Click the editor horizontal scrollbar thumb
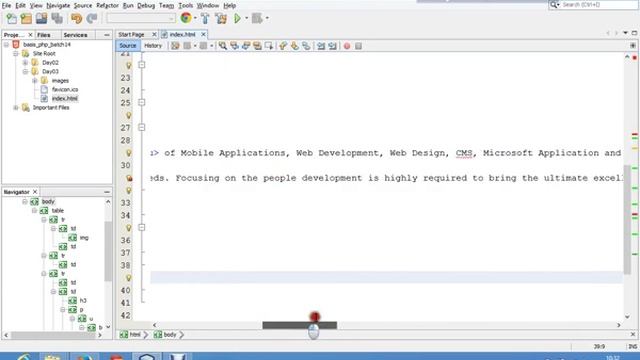Viewport: 640px width, 360px height. pyautogui.click(x=300, y=325)
